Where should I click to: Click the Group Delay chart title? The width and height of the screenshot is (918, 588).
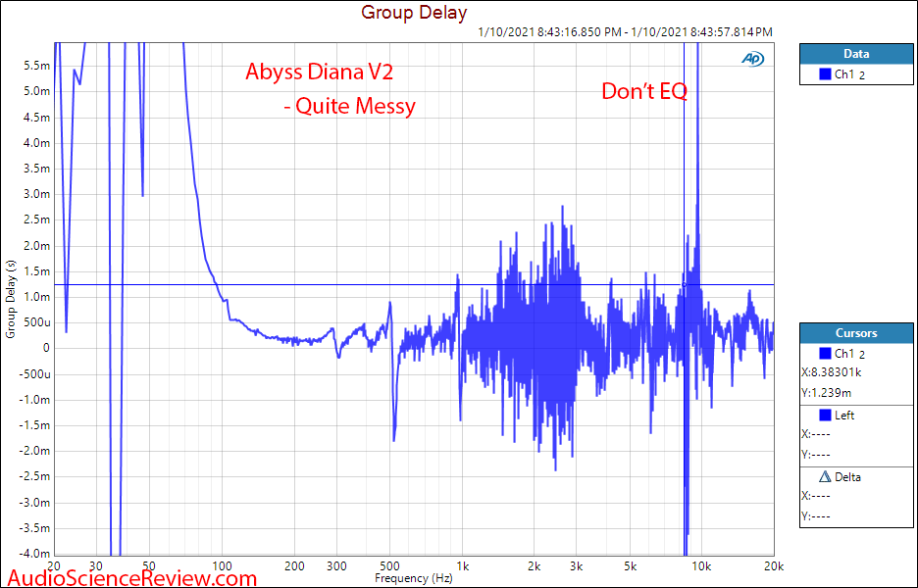pos(414,12)
